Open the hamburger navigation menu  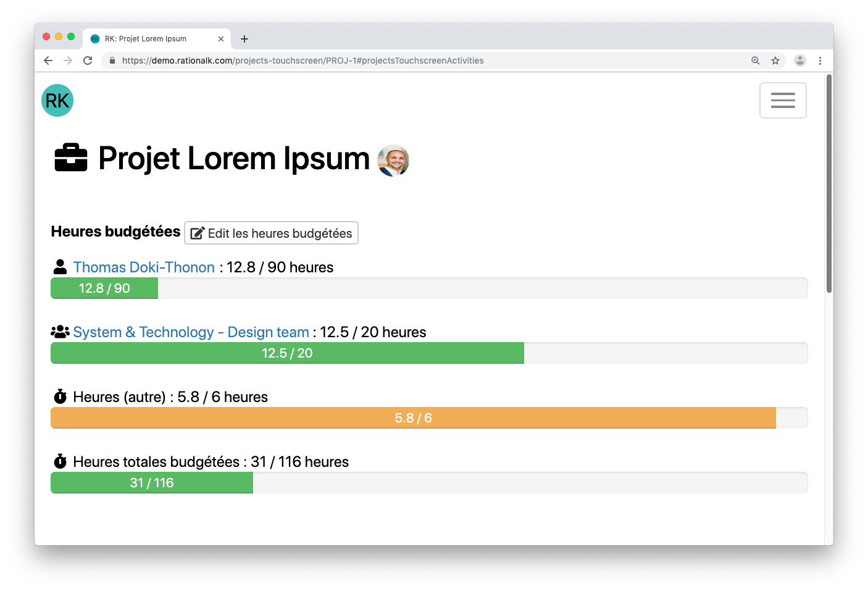pyautogui.click(x=782, y=100)
